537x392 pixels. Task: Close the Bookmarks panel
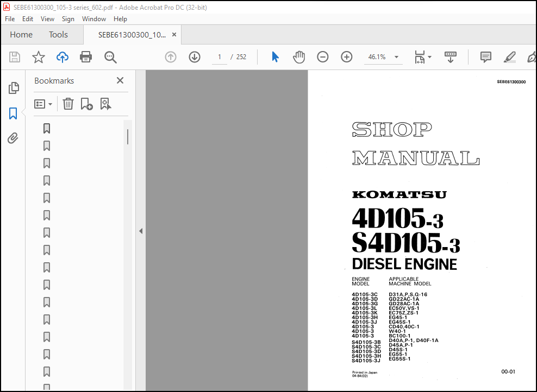tap(120, 80)
